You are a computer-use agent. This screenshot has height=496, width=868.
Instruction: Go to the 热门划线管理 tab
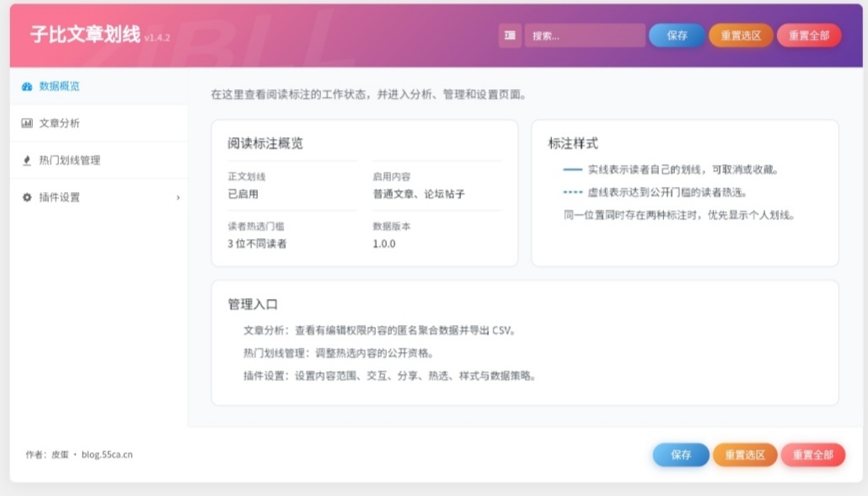pyautogui.click(x=99, y=160)
